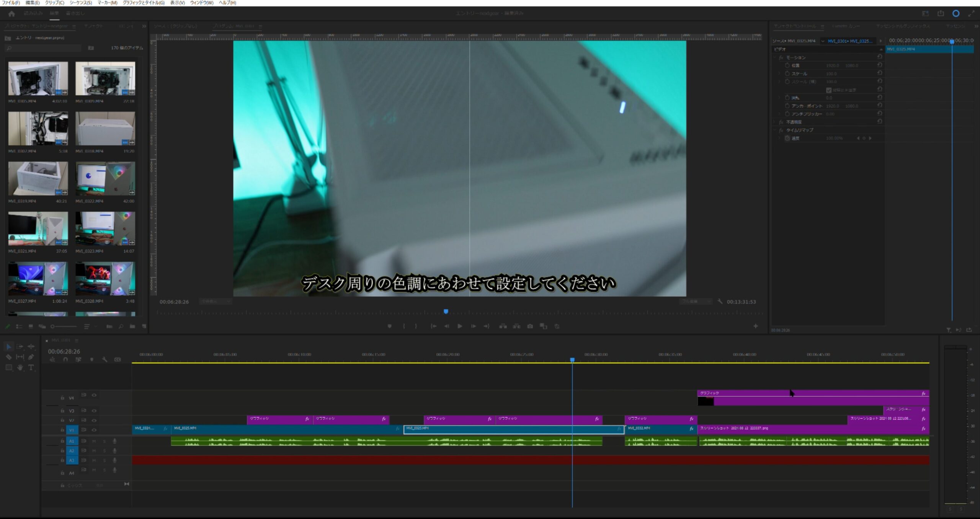Hide the V1 track output
Image resolution: width=980 pixels, height=519 pixels.
click(x=94, y=430)
